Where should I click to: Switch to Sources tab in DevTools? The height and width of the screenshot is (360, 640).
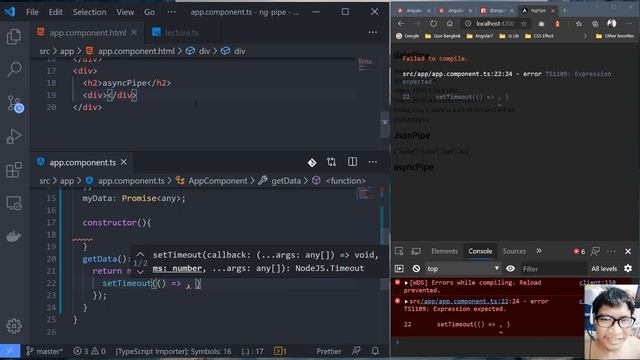pyautogui.click(x=514, y=251)
